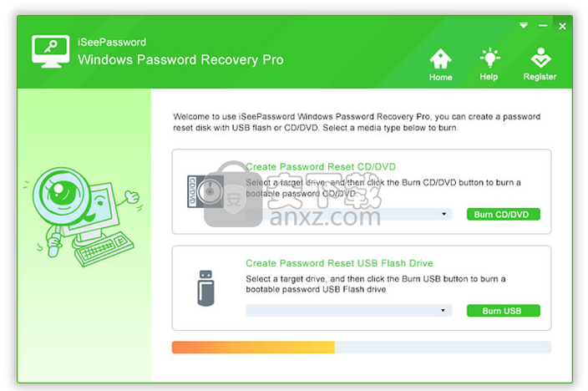Viewport: 588px width, 391px height.
Task: Click the Create Password Reset USB Flash Drive heading
Action: tap(339, 263)
